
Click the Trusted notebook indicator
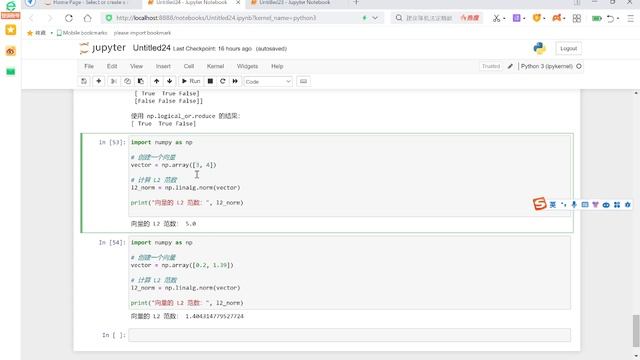(491, 66)
